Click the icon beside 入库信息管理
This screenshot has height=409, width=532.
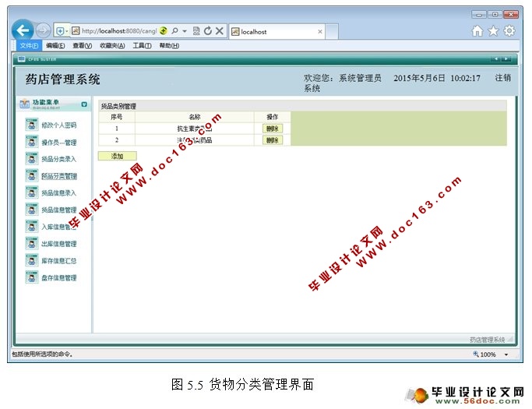32,227
